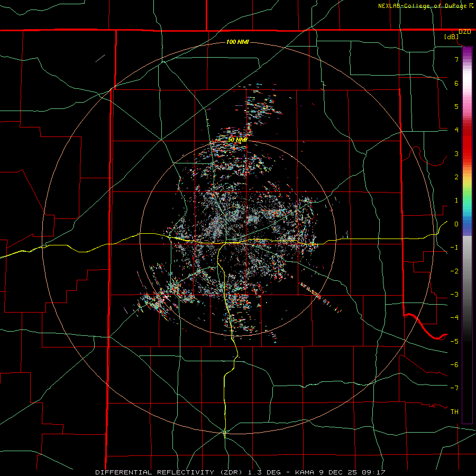This screenshot has height=476, width=476.
Task: Click the 100 NMI range ring label
Action: point(237,42)
